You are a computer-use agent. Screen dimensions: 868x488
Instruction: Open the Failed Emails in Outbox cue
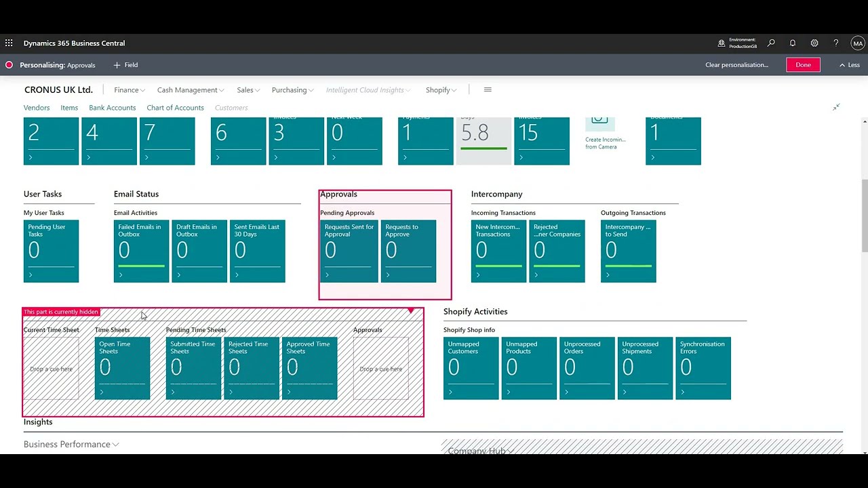(x=142, y=251)
